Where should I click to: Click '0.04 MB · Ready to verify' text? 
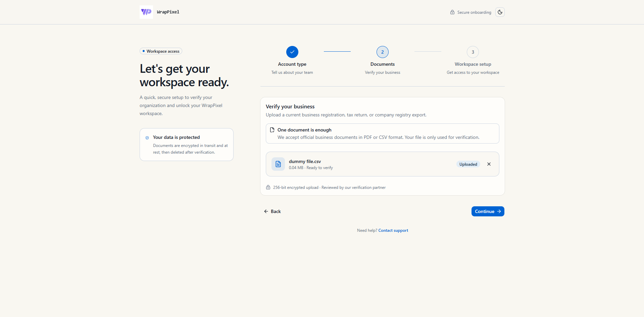pyautogui.click(x=311, y=168)
